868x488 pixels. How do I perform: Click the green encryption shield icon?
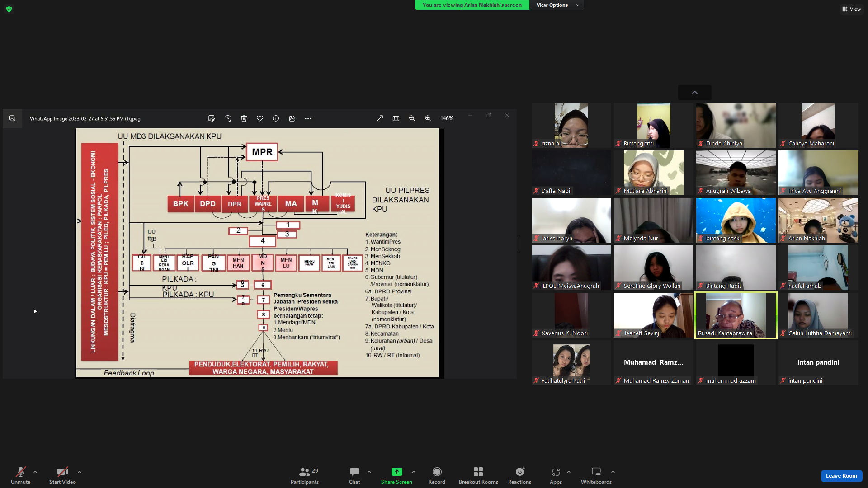[x=9, y=9]
